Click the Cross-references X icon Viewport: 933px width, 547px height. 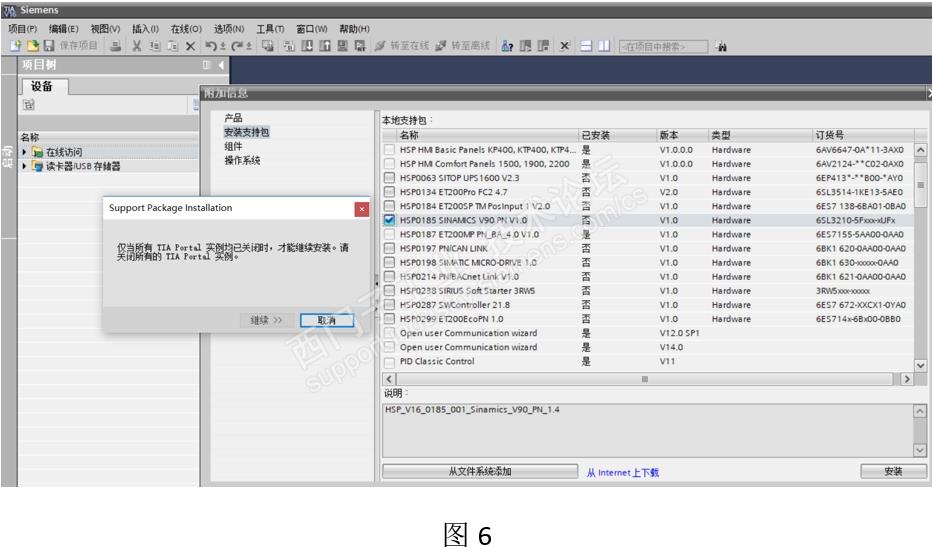pos(565,46)
